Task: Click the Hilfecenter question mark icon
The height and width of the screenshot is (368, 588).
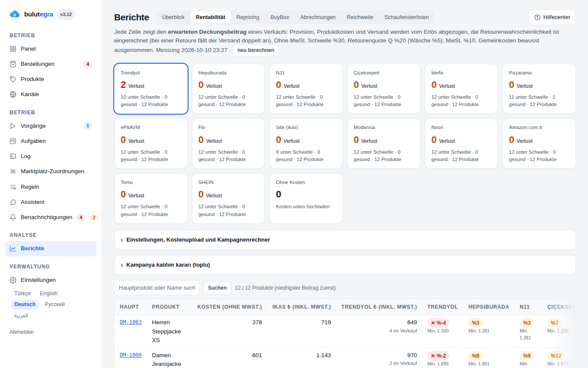Action: [x=537, y=17]
